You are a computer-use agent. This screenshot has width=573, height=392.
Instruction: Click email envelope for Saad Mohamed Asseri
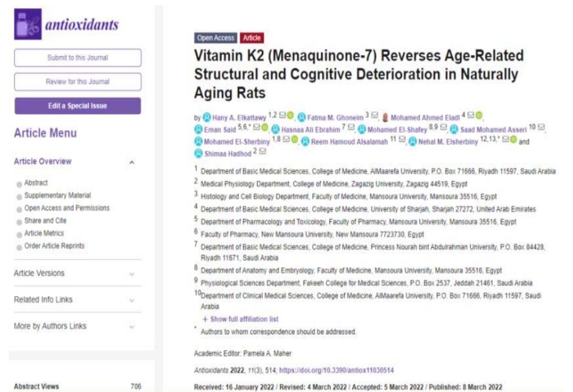541,129
